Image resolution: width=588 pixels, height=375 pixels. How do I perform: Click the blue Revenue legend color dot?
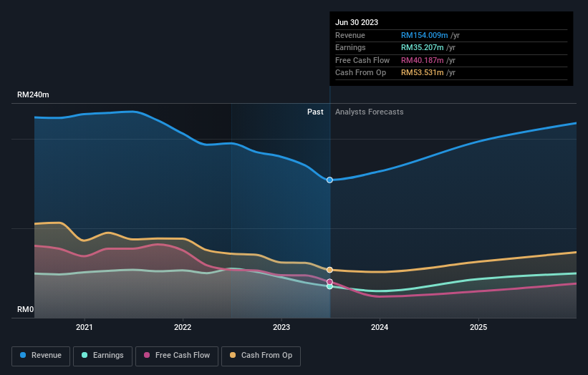point(23,355)
